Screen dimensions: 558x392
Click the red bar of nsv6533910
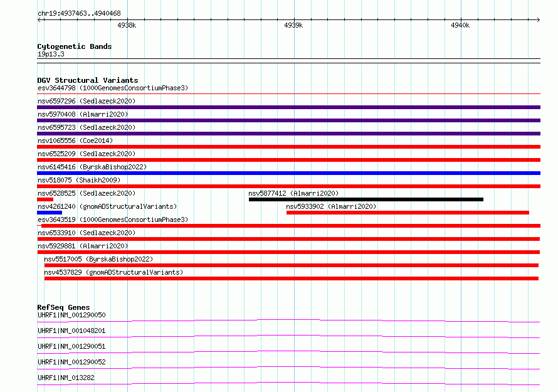coord(288,239)
